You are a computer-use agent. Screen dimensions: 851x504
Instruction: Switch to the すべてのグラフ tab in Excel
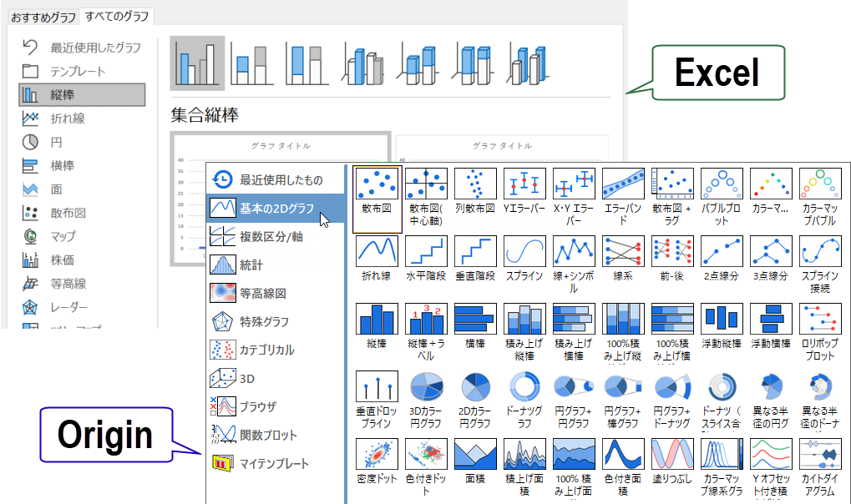(117, 17)
